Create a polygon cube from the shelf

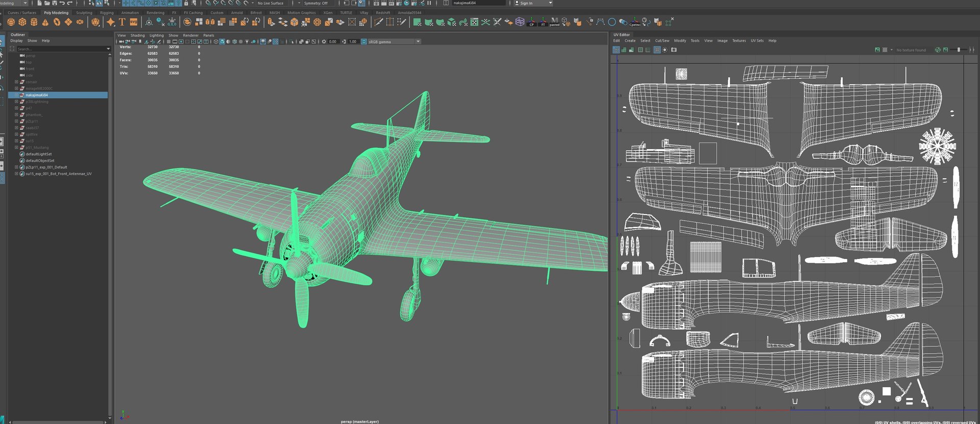[x=22, y=22]
